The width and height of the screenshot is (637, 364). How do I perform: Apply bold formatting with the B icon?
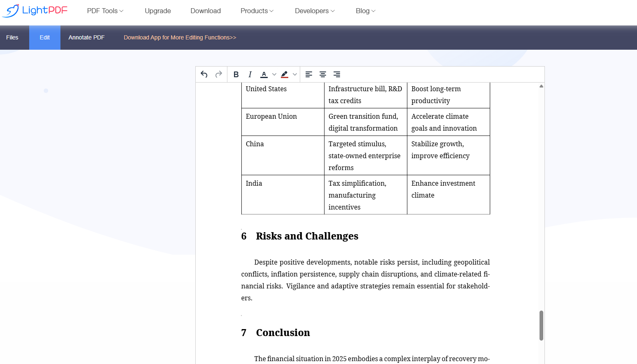[236, 74]
